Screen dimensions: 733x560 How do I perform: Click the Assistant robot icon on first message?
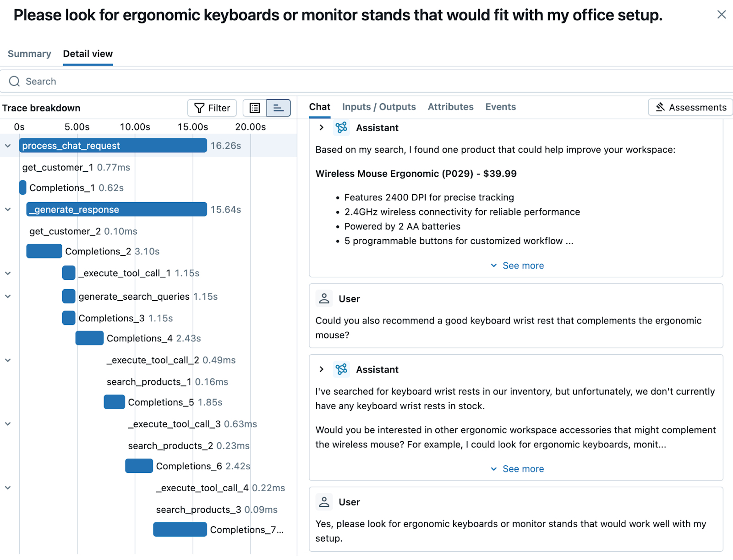[341, 128]
